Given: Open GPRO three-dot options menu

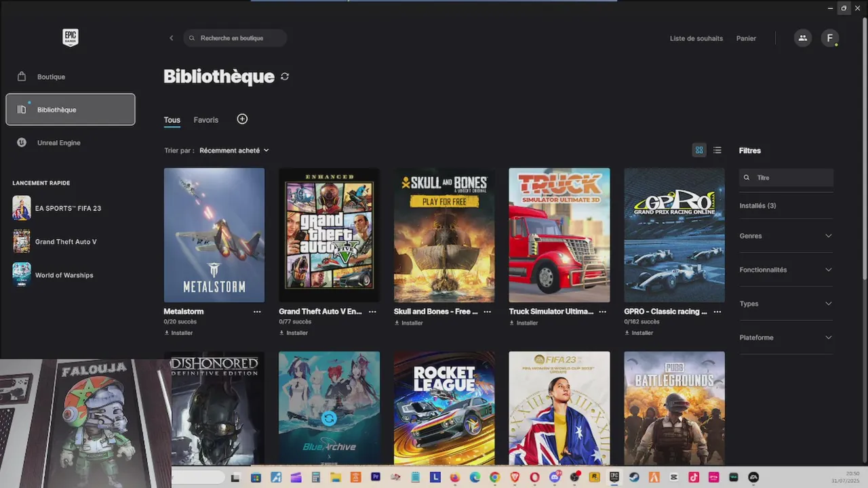Looking at the screenshot, I should [717, 312].
